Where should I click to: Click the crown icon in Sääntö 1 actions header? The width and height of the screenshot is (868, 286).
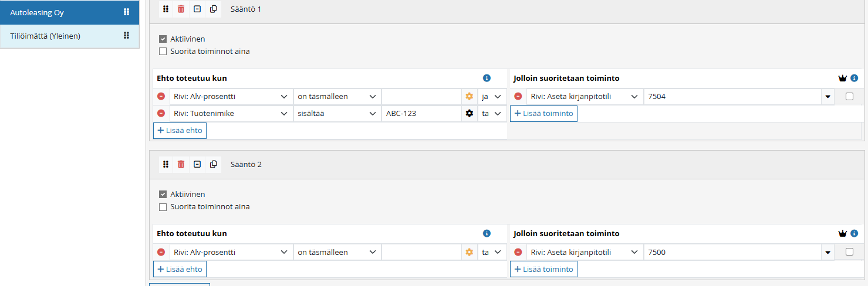coord(843,78)
